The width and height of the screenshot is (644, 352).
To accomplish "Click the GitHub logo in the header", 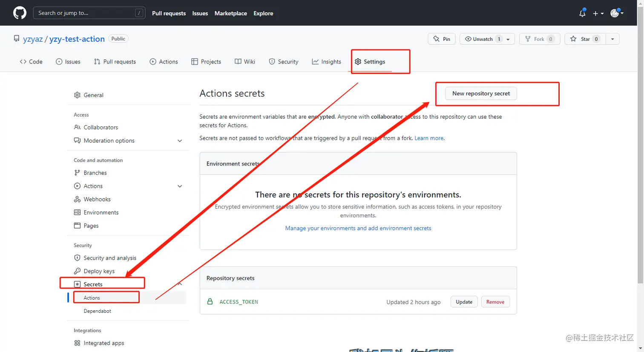I will click(x=20, y=13).
